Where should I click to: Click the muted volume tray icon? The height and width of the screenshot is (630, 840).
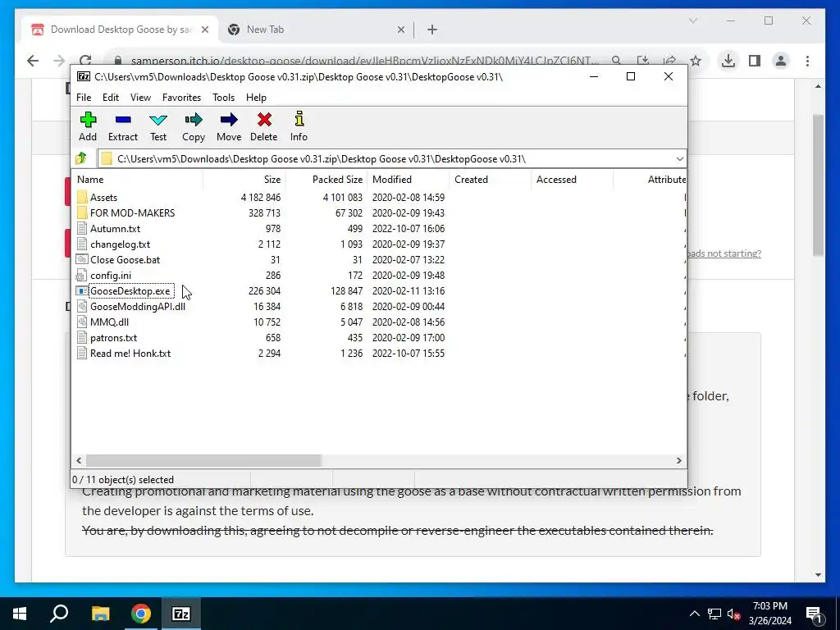click(733, 614)
